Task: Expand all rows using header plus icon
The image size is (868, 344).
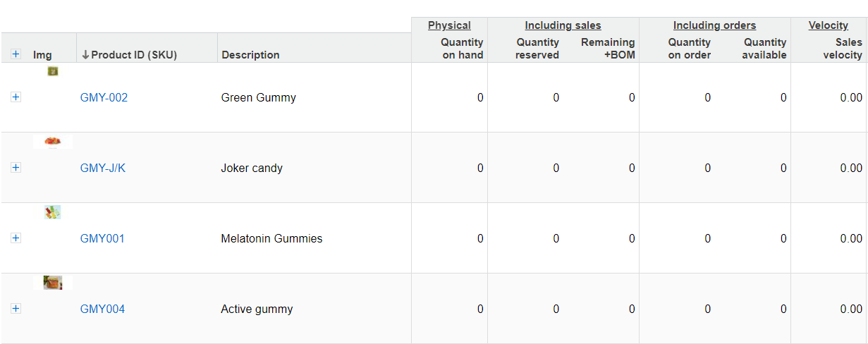Action: coord(16,54)
